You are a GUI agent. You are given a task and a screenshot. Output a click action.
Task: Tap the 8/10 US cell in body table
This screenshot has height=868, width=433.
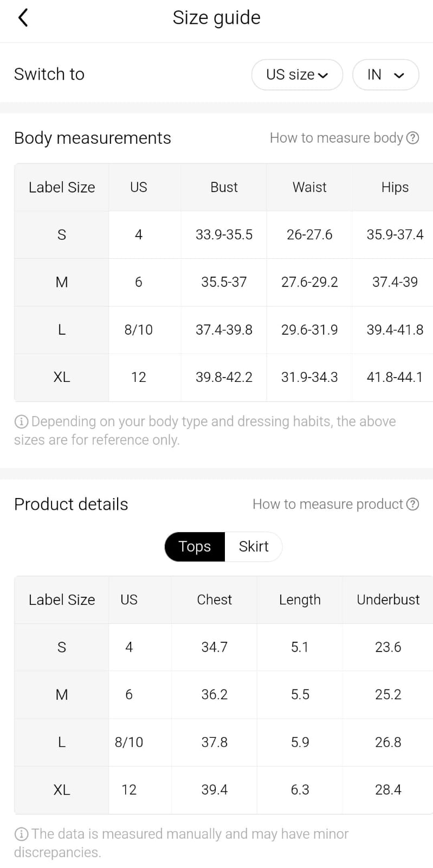point(138,329)
